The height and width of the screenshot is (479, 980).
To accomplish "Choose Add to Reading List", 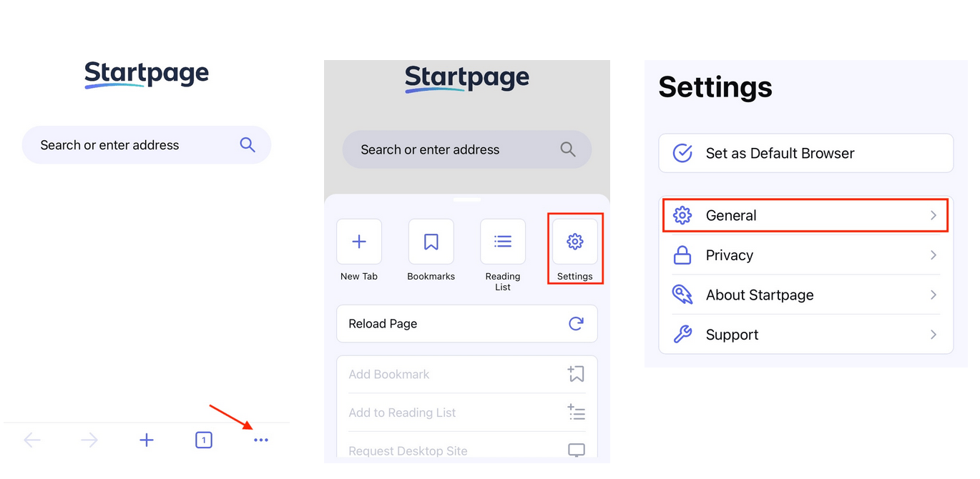I will point(467,413).
